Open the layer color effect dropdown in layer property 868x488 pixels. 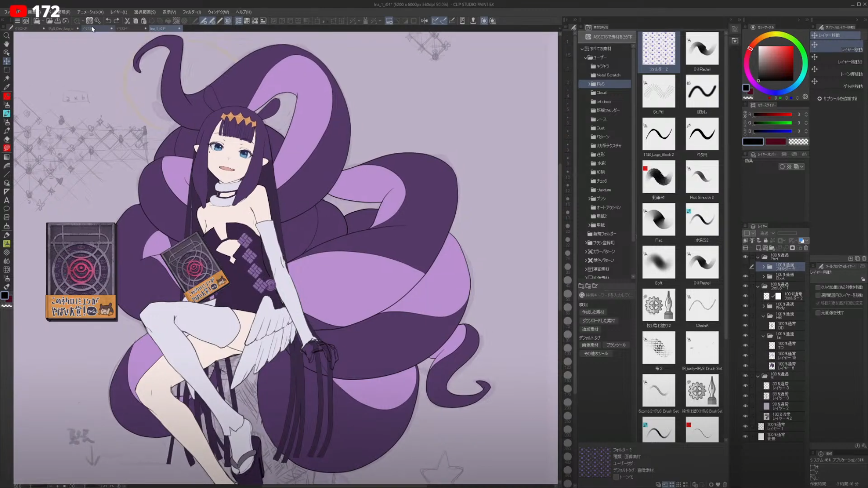tap(802, 167)
